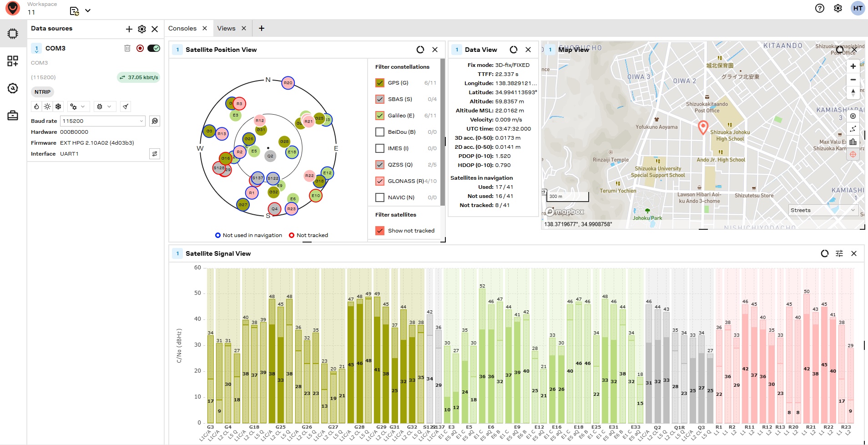
Task: Open the Streets map style dropdown
Action: click(823, 210)
